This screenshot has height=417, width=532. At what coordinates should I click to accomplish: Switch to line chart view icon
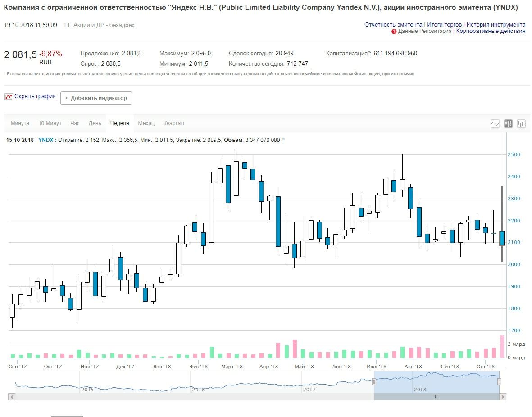point(495,124)
